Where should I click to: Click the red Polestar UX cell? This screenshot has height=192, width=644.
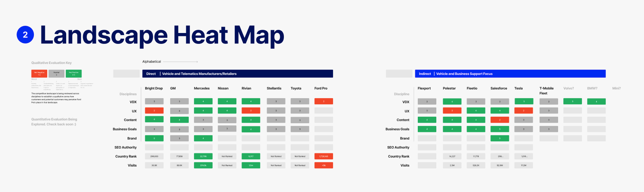tap(452, 110)
